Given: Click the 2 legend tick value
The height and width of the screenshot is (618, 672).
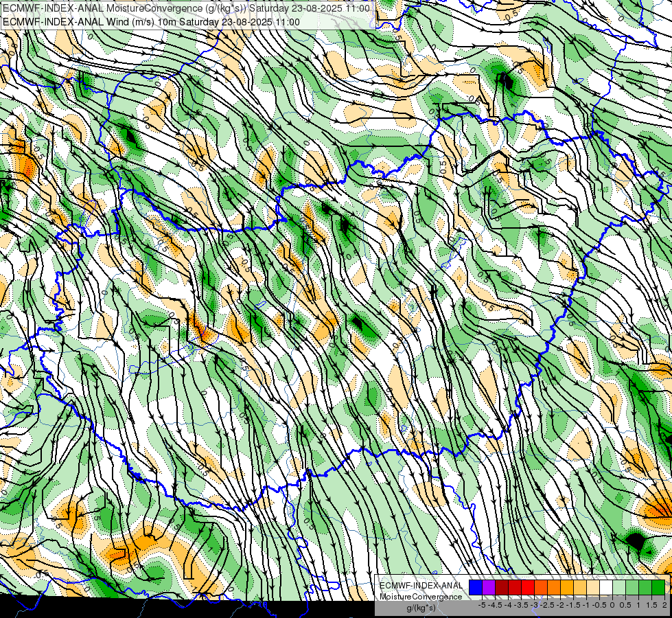Looking at the screenshot, I should click(x=664, y=605).
